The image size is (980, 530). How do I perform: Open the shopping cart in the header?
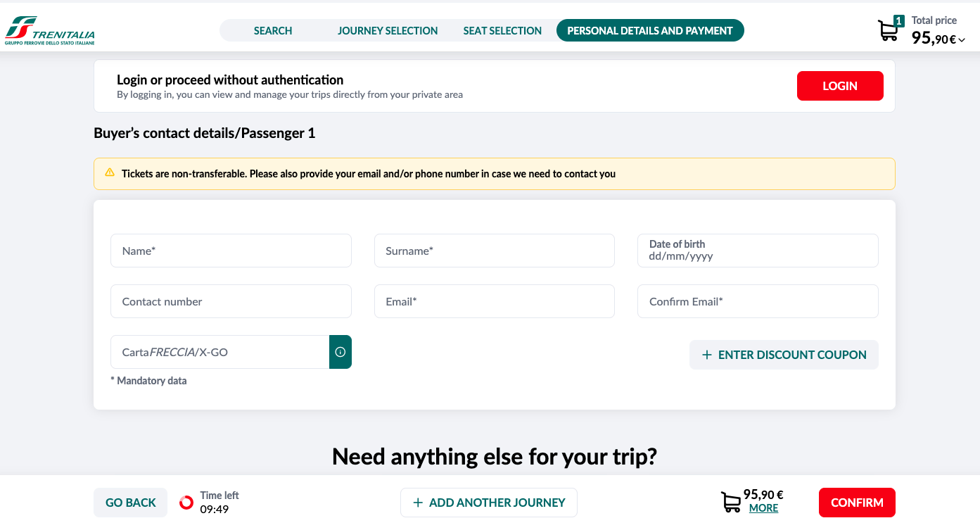(x=888, y=31)
